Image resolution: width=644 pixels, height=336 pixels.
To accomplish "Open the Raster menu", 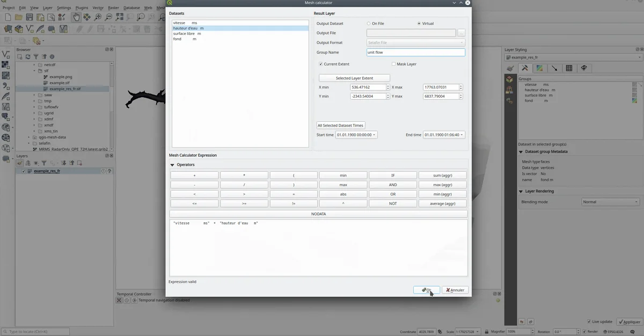I will click(x=113, y=8).
